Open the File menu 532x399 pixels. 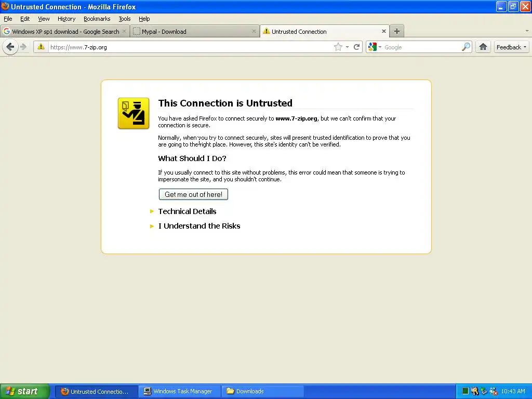pyautogui.click(x=8, y=19)
